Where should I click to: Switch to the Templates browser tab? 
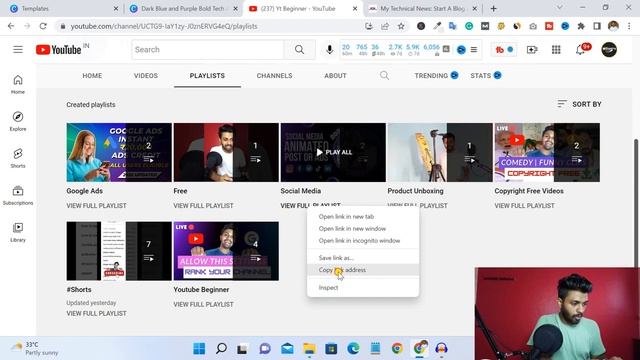click(x=63, y=8)
